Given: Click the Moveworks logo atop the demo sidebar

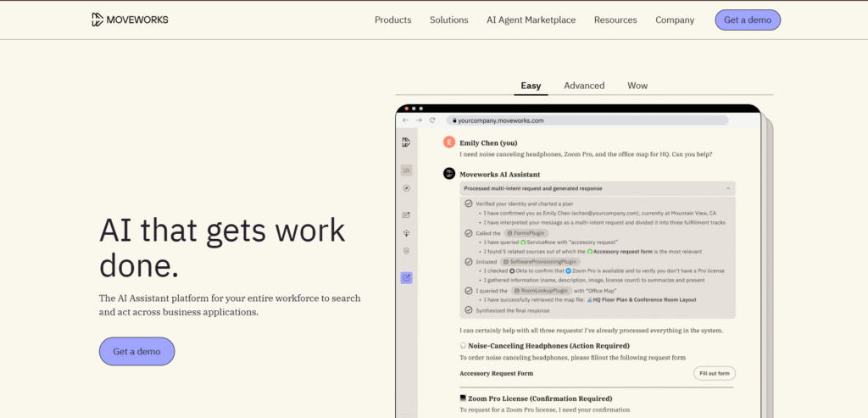Looking at the screenshot, I should point(406,142).
